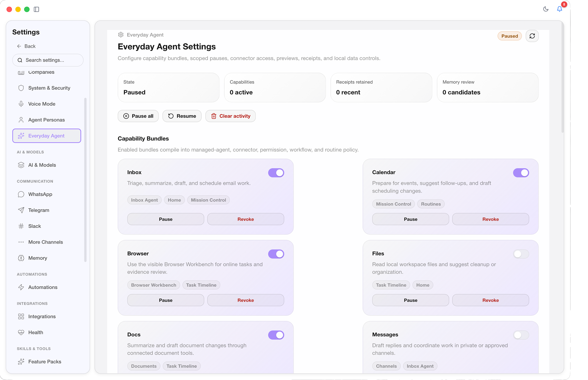Click the Capabilities 0 active card
The height and width of the screenshot is (380, 588).
tap(275, 88)
